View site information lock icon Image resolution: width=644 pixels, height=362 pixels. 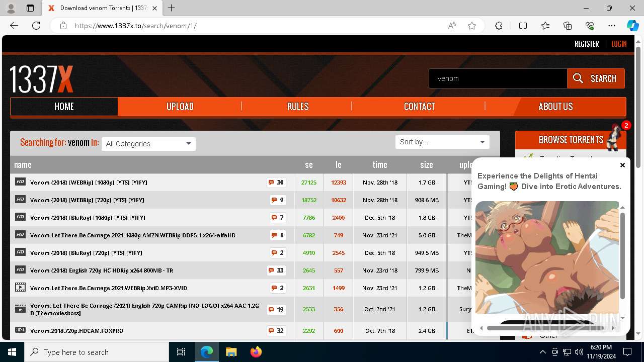[63, 26]
